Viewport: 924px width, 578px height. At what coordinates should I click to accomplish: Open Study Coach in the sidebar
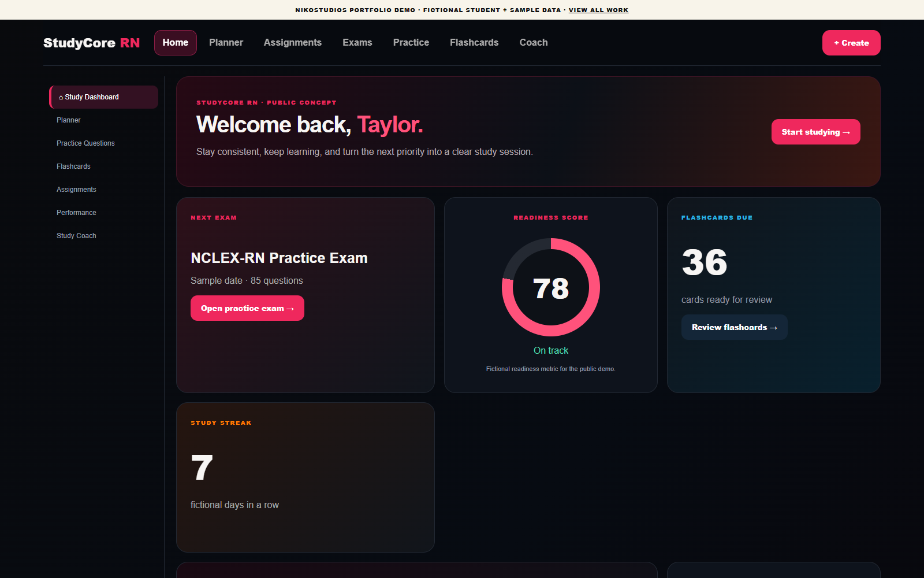[104, 236]
